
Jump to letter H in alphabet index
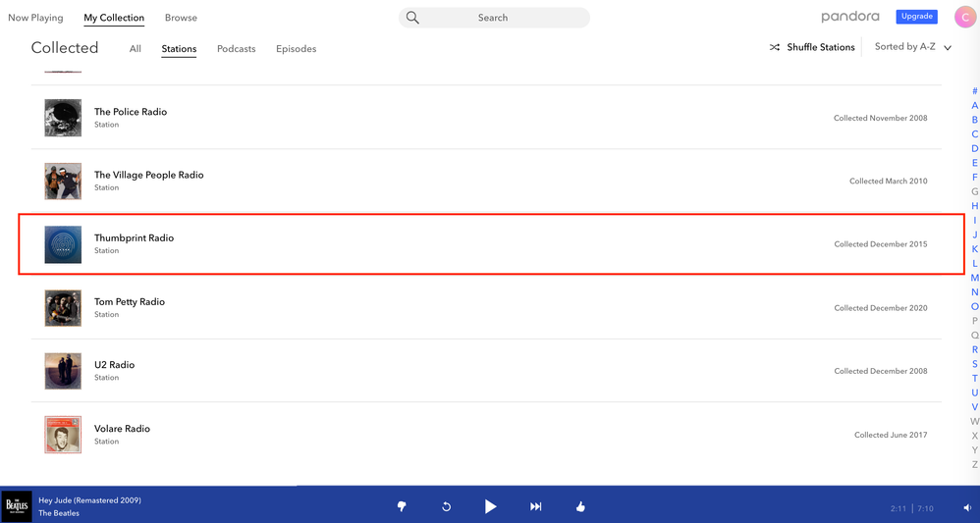[974, 206]
